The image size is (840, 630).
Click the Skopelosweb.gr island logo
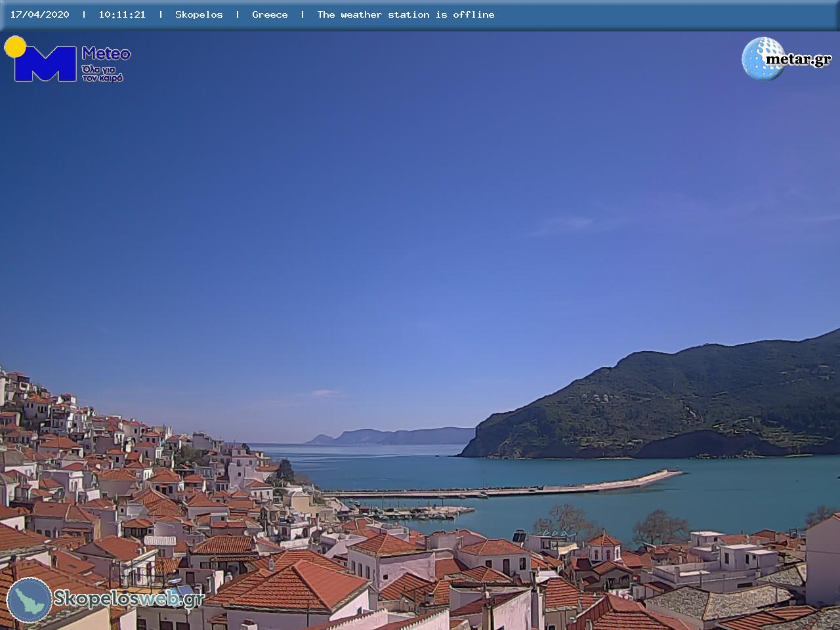coord(30,600)
